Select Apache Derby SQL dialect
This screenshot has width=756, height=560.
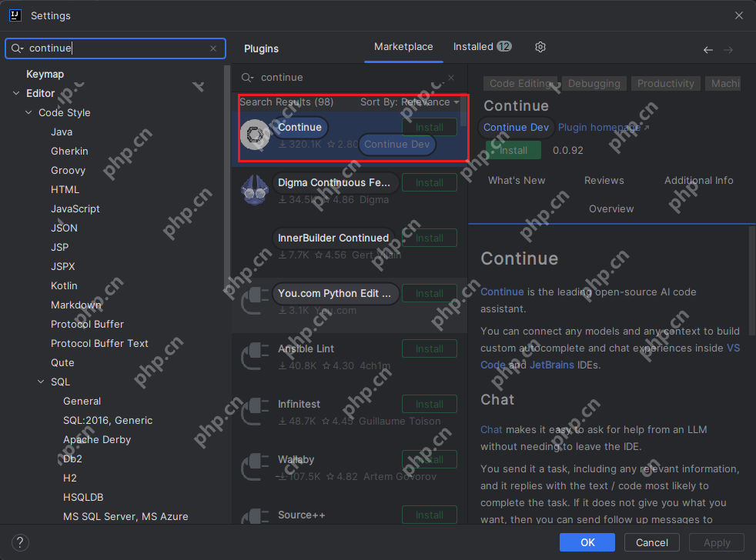point(97,439)
